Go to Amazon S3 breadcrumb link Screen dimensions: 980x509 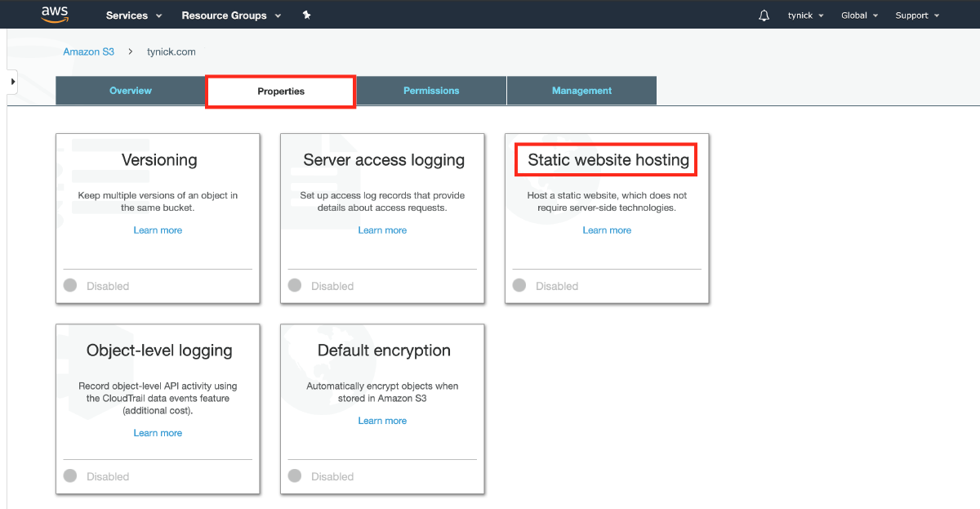89,51
